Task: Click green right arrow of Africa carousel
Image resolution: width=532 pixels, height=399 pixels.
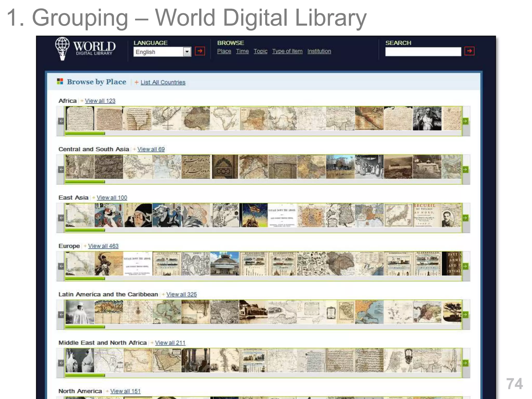Action: coord(465,121)
